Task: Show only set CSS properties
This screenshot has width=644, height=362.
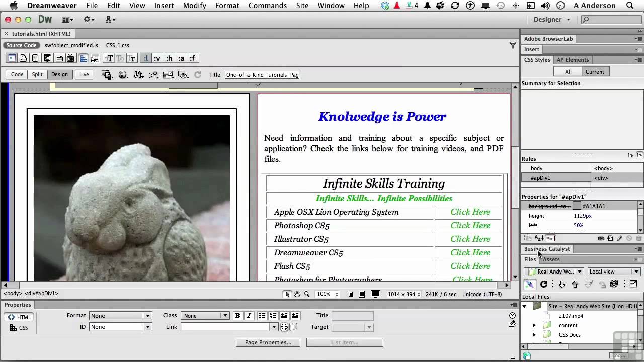Action: click(x=551, y=238)
